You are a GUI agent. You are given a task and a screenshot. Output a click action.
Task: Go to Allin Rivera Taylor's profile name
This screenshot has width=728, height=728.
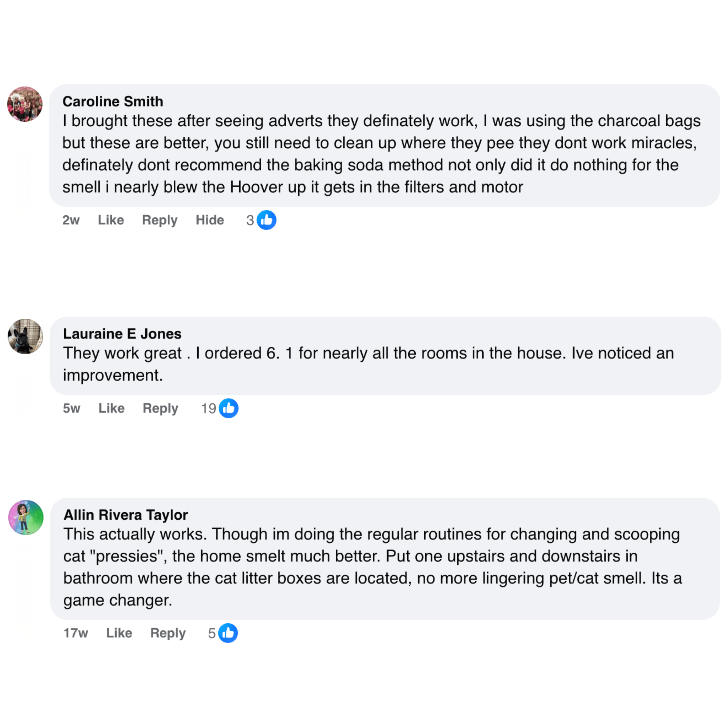coord(126,515)
